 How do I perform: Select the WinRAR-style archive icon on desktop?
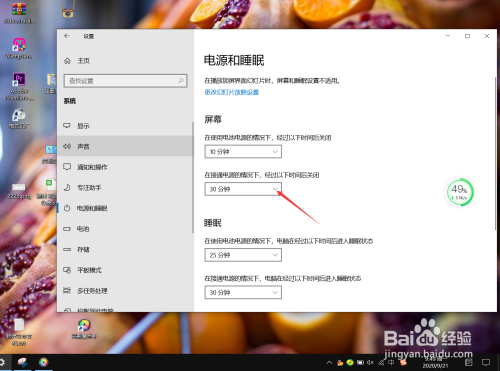tap(19, 13)
